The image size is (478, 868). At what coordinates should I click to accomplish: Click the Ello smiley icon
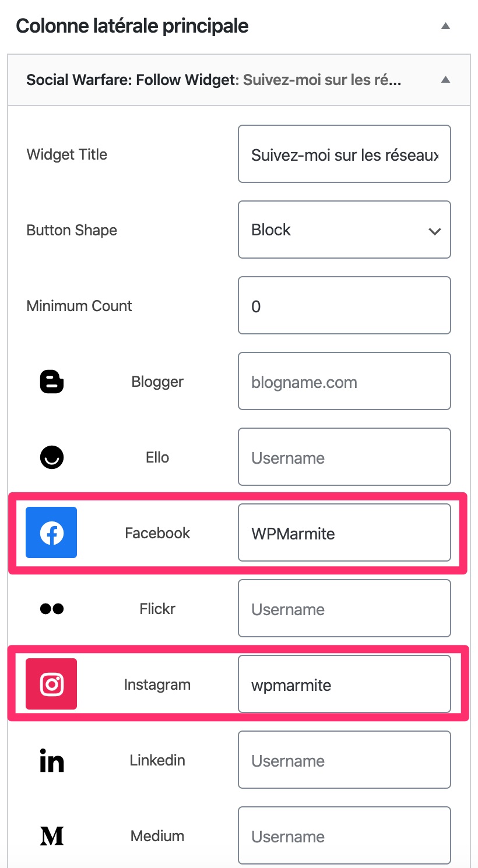[51, 457]
